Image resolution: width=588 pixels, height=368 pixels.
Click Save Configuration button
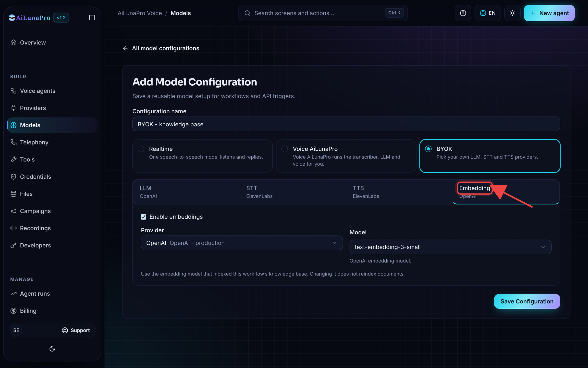pyautogui.click(x=527, y=301)
